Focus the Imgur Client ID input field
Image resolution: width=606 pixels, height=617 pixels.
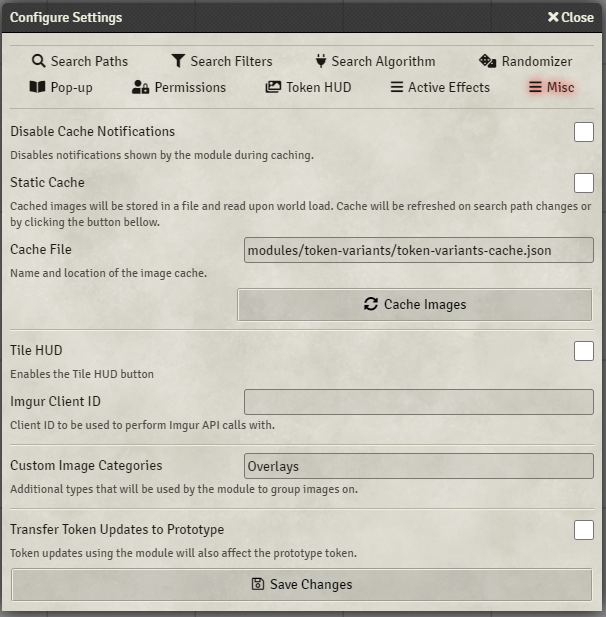click(419, 402)
